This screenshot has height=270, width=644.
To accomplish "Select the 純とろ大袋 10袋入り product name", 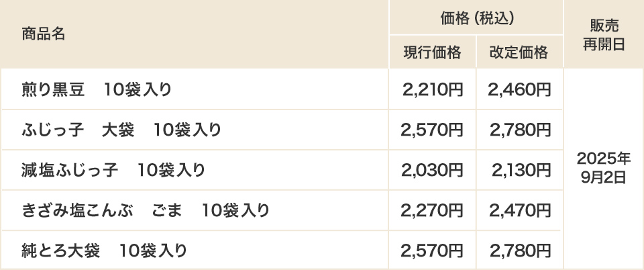I will (x=105, y=251).
